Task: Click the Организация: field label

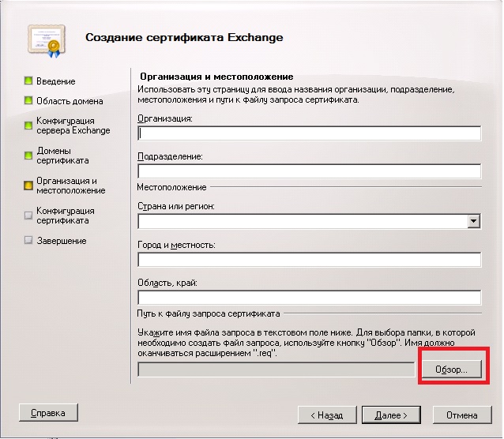Action: tap(165, 118)
